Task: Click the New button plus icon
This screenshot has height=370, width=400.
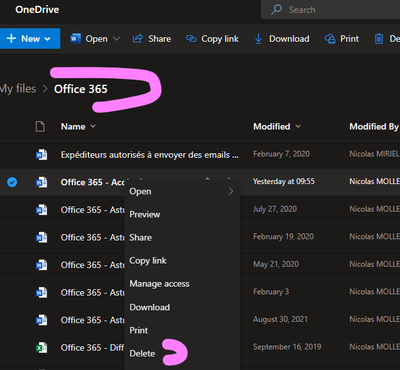Action: click(x=11, y=39)
